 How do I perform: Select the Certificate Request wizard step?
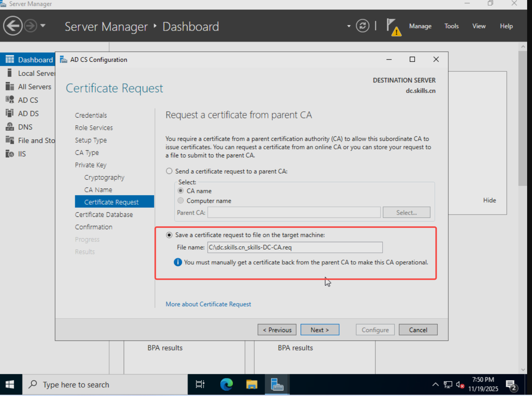pos(114,202)
